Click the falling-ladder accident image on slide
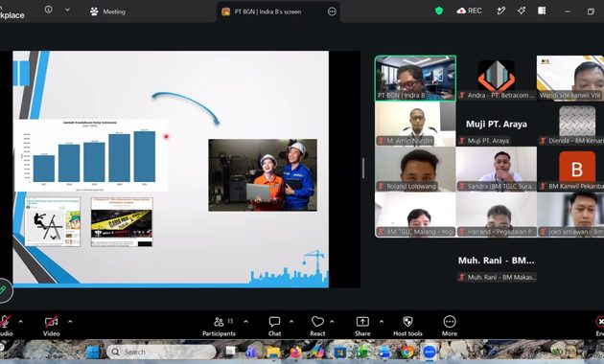The height and width of the screenshot is (364, 604). coord(53,222)
